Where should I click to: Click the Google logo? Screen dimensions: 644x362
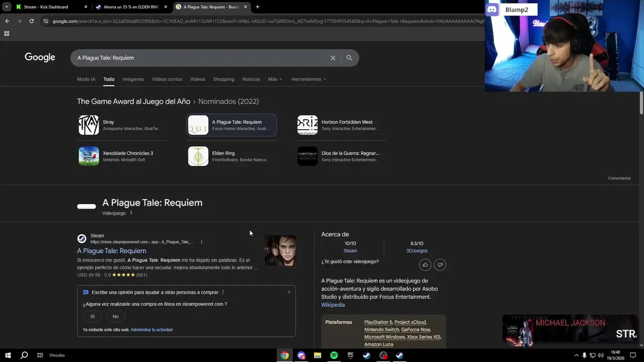(x=40, y=57)
